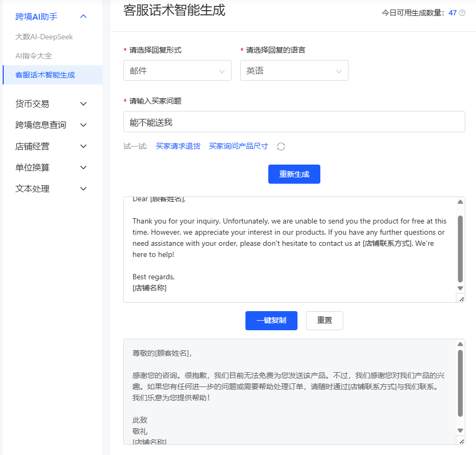Image resolution: width=476 pixels, height=455 pixels.
Task: Click scrollbar thumb of Chinese translation box
Action: coord(460,383)
